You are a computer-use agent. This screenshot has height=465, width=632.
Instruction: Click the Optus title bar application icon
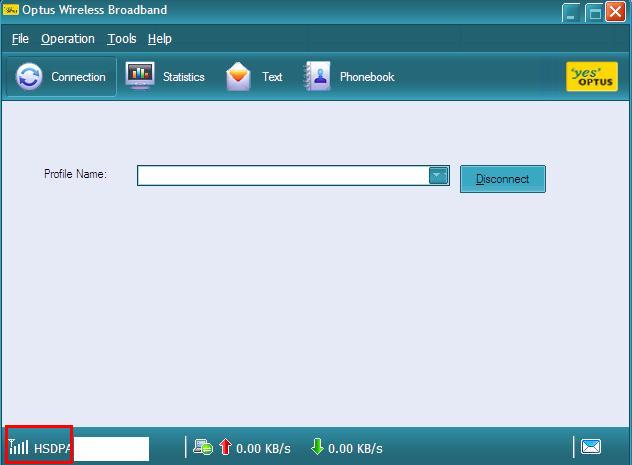click(10, 9)
